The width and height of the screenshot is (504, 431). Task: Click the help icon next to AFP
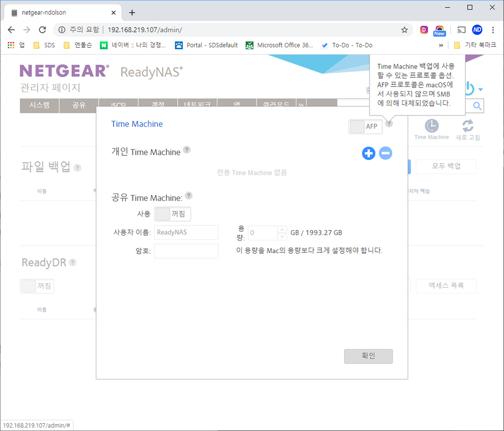pyautogui.click(x=389, y=123)
